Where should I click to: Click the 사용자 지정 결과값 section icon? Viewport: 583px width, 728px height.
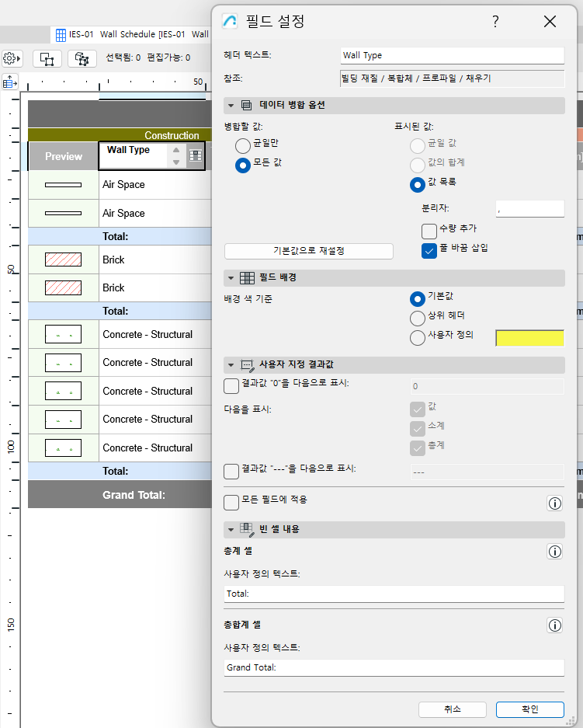pyautogui.click(x=247, y=365)
